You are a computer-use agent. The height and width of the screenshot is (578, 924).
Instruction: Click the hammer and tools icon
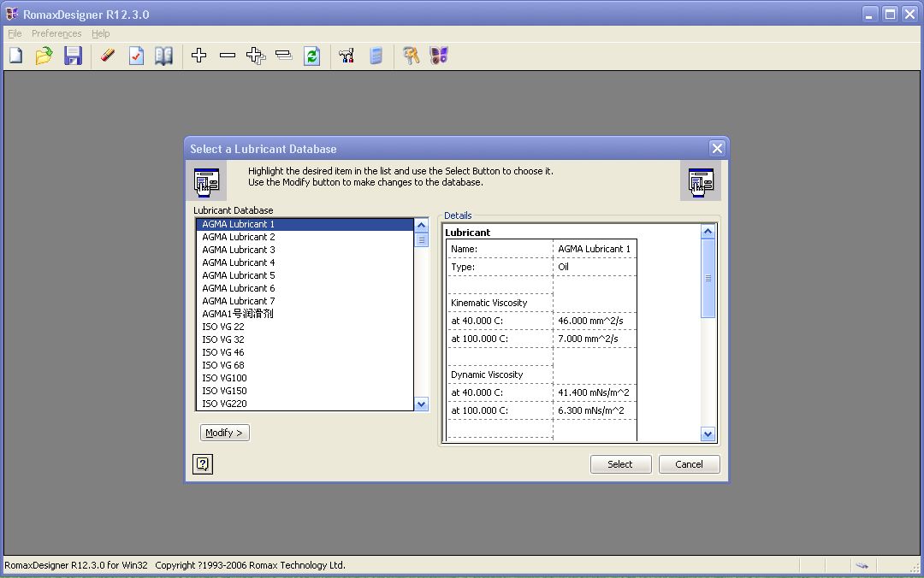pyautogui.click(x=346, y=56)
